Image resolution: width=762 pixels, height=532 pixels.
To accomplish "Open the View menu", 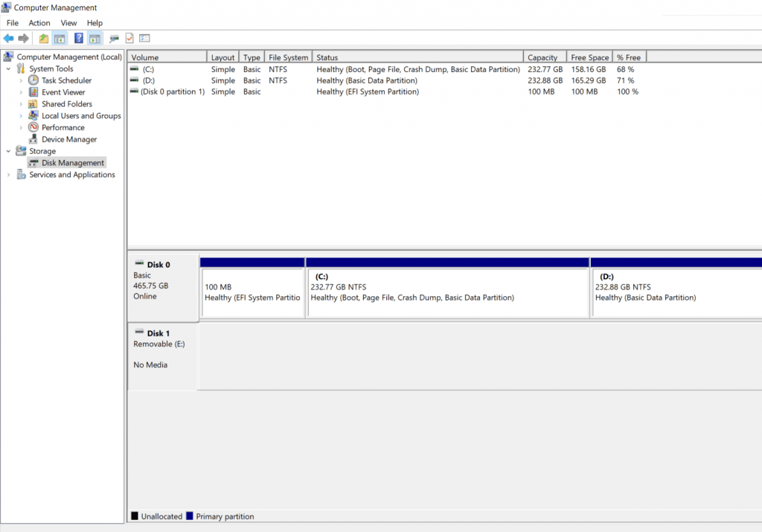I will [x=68, y=22].
